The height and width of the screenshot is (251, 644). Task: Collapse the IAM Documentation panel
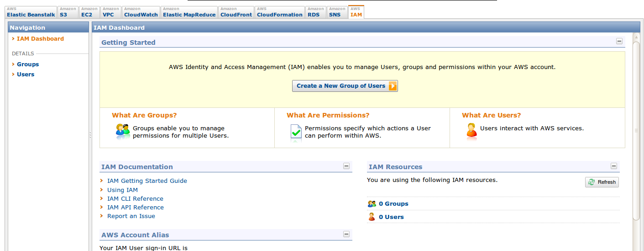(346, 166)
